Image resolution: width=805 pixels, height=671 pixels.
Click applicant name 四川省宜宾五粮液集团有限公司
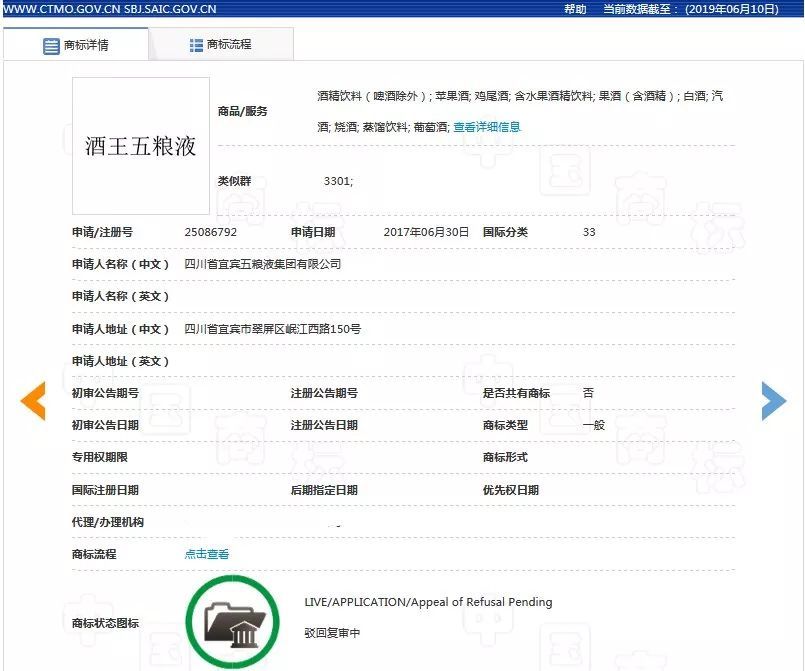[x=263, y=264]
